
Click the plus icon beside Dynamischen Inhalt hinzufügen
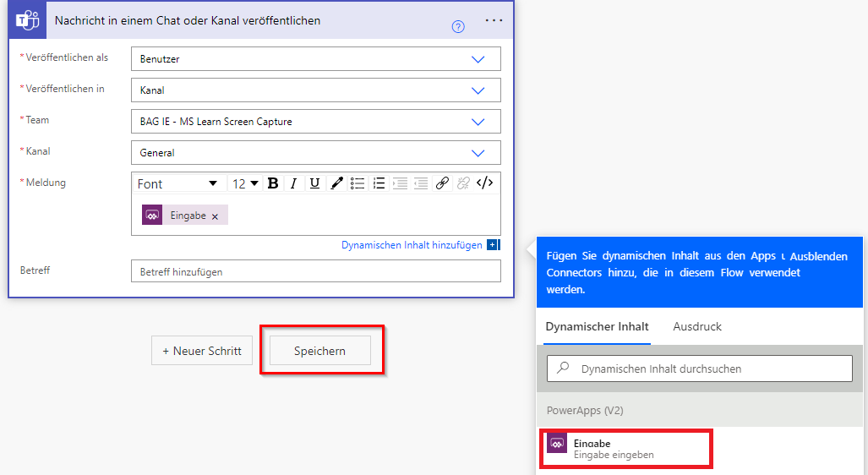click(492, 245)
